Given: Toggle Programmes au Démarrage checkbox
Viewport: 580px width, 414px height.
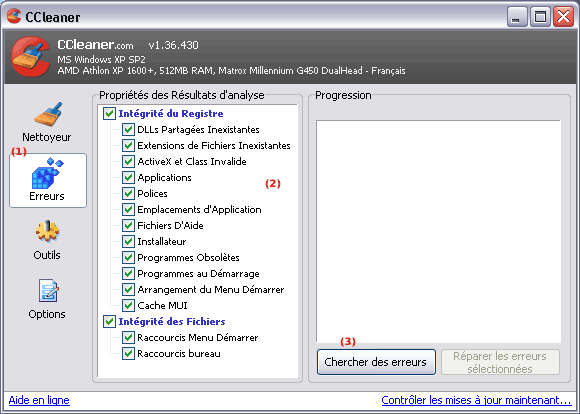Looking at the screenshot, I should 128,273.
